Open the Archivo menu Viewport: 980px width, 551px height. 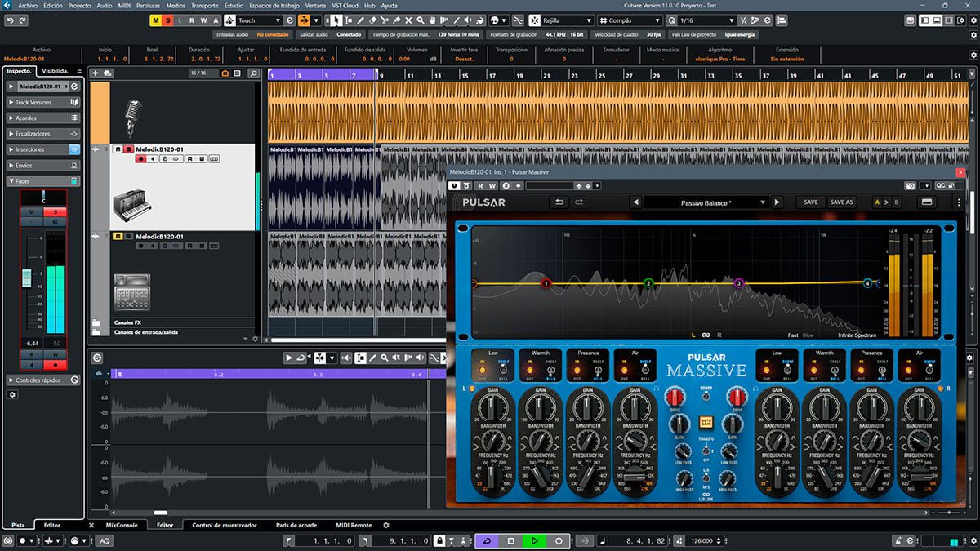[x=28, y=5]
